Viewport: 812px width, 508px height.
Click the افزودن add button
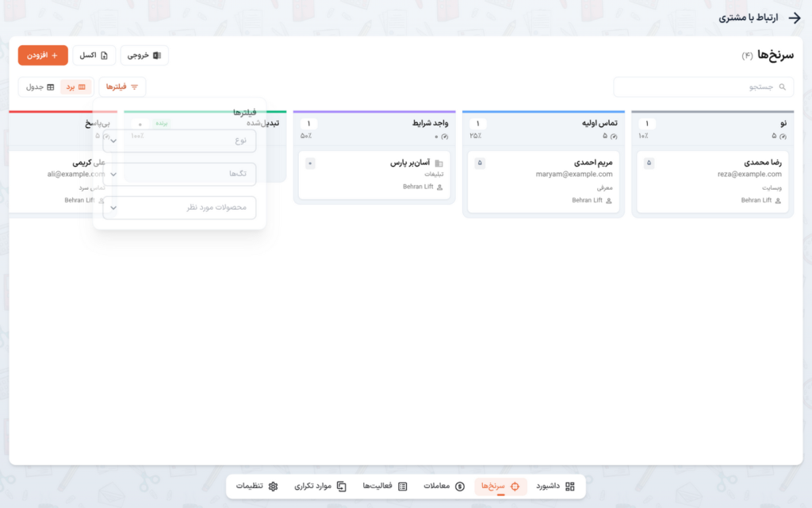pos(43,56)
